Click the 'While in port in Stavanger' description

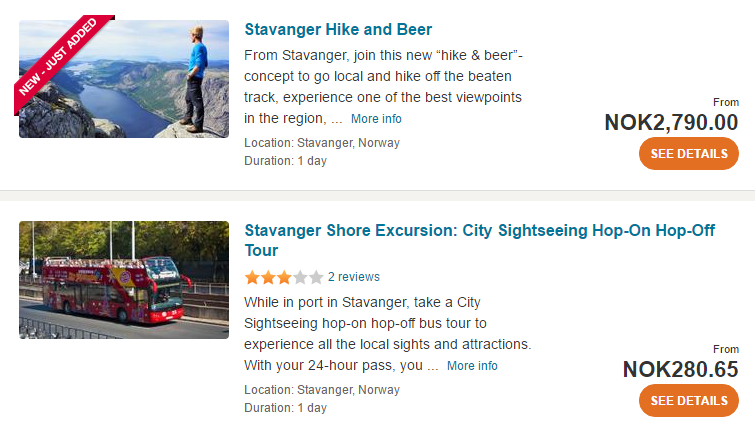click(x=388, y=333)
